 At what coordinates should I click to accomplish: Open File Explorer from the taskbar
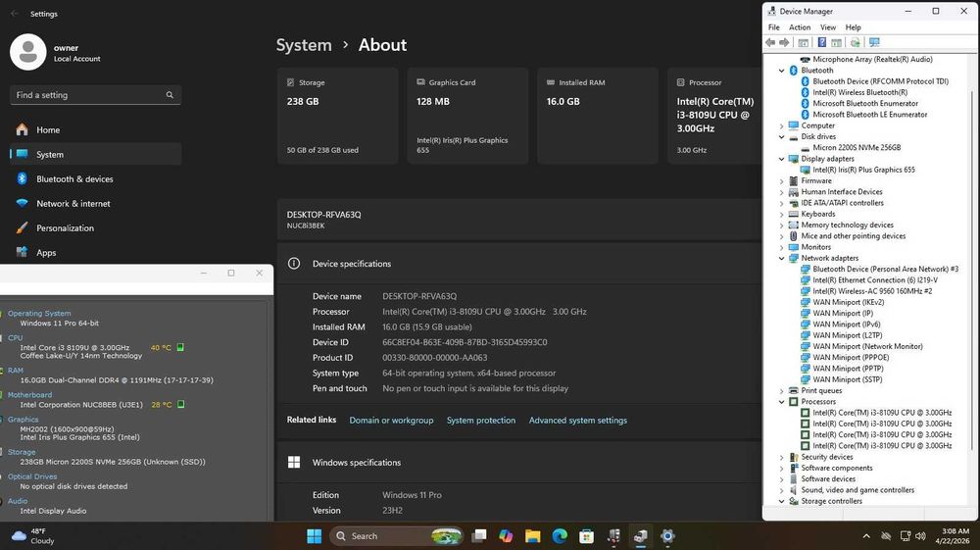[x=532, y=535]
